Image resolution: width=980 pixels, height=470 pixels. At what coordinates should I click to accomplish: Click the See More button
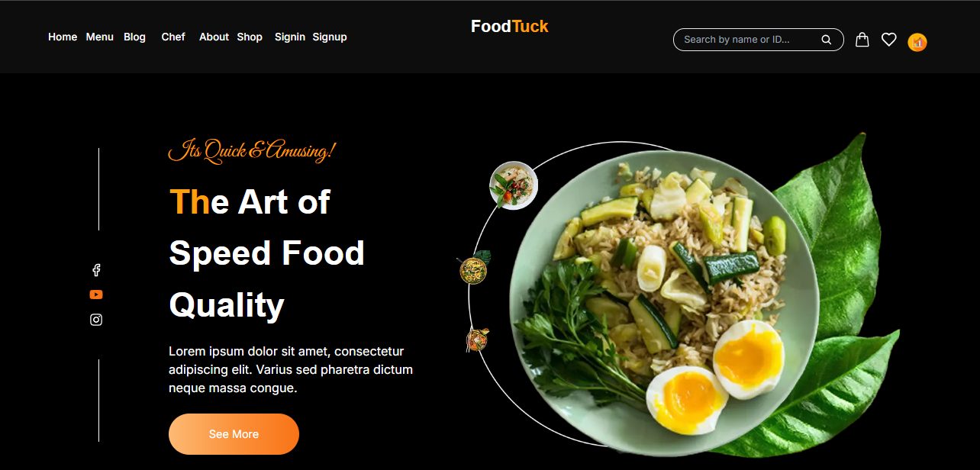(234, 434)
